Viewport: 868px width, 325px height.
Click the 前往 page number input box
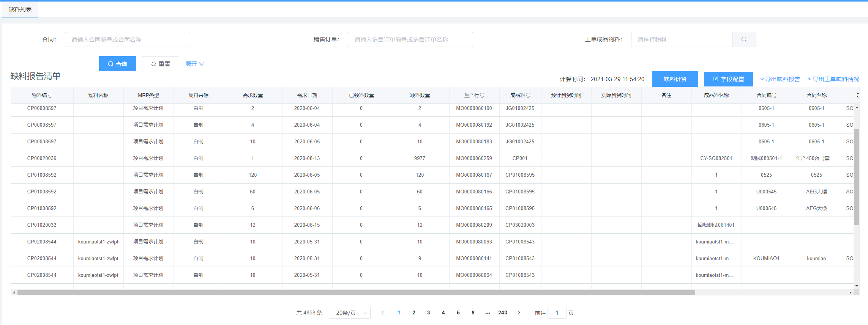coord(557,312)
